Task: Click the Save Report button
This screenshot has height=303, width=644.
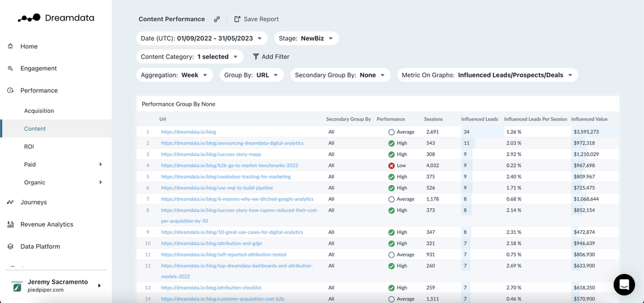Action: pos(256,19)
